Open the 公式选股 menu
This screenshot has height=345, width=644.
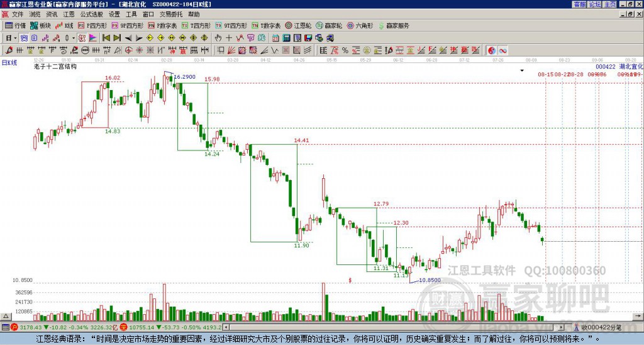click(92, 14)
